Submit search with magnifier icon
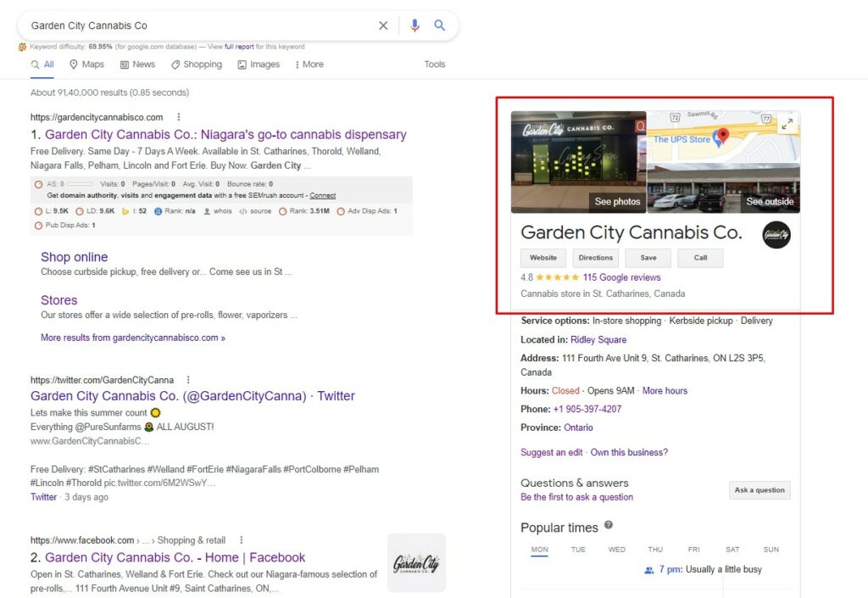This screenshot has width=868, height=598. tap(440, 25)
